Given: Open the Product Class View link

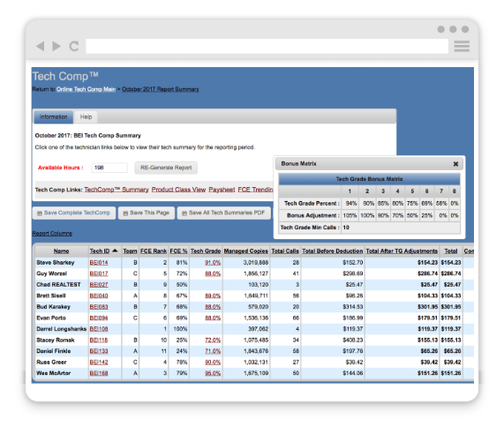Looking at the screenshot, I should point(178,190).
